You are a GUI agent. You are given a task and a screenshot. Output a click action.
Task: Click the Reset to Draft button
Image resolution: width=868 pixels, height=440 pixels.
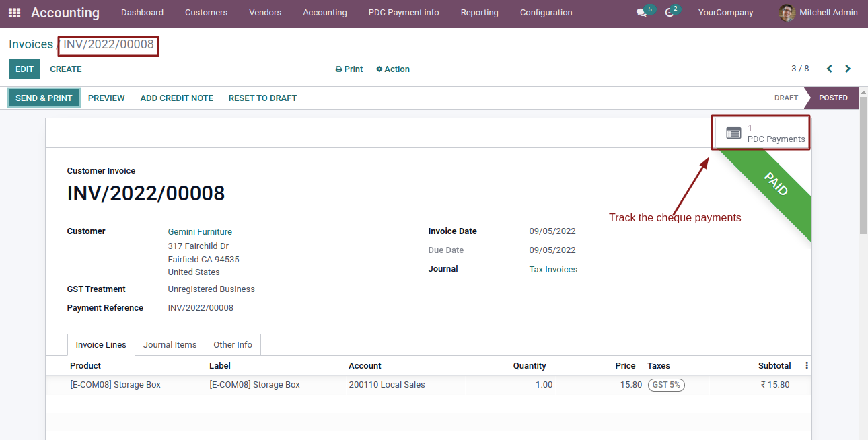click(262, 98)
